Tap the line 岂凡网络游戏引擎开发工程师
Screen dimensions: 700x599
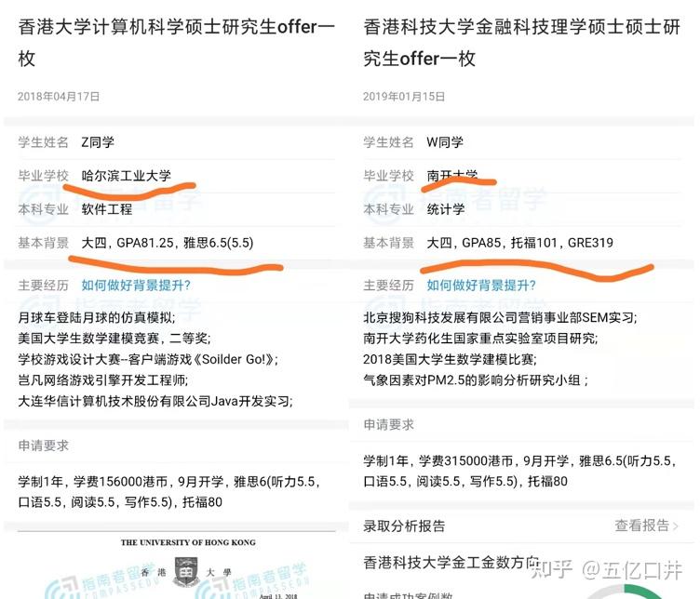[103, 380]
